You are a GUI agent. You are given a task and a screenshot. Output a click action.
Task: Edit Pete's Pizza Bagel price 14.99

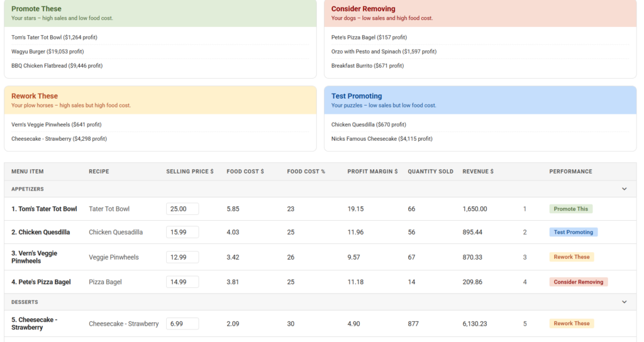(182, 282)
